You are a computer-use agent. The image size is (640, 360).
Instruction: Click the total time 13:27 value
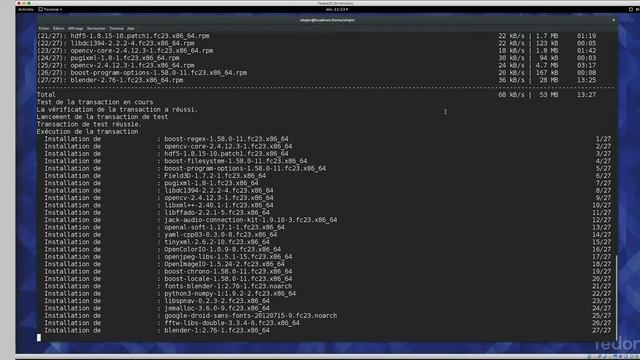tap(587, 95)
